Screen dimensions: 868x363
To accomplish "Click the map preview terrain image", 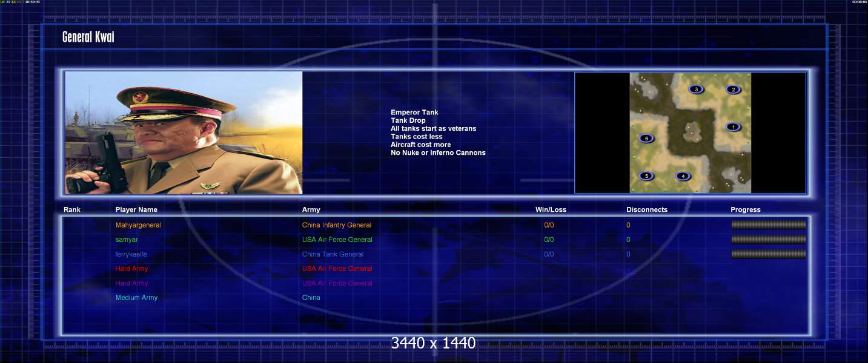I will [690, 133].
